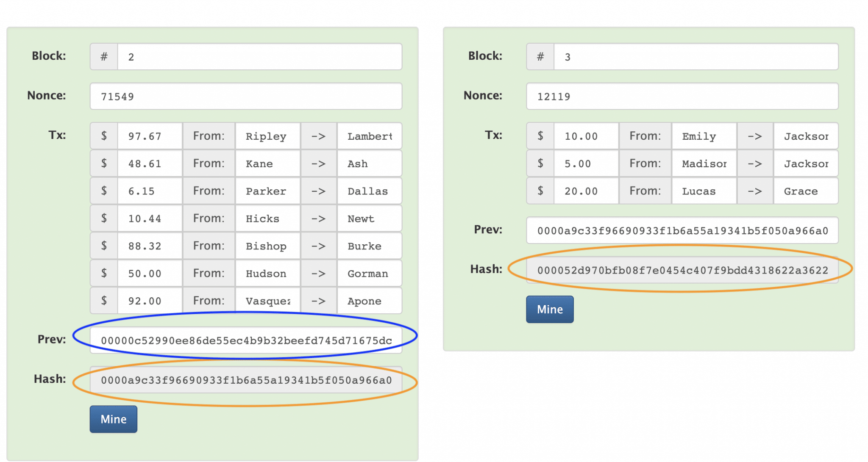The image size is (868, 462).
Task: Click the sender field containing Emily
Action: [x=704, y=136]
